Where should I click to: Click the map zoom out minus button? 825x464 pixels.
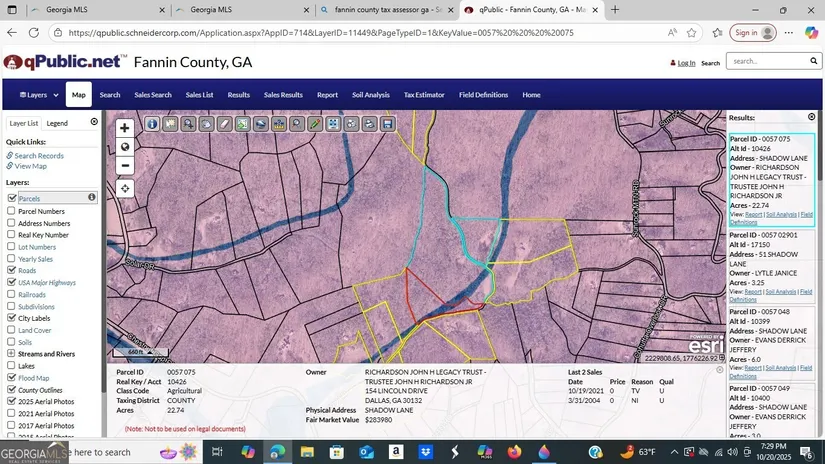[x=125, y=165]
